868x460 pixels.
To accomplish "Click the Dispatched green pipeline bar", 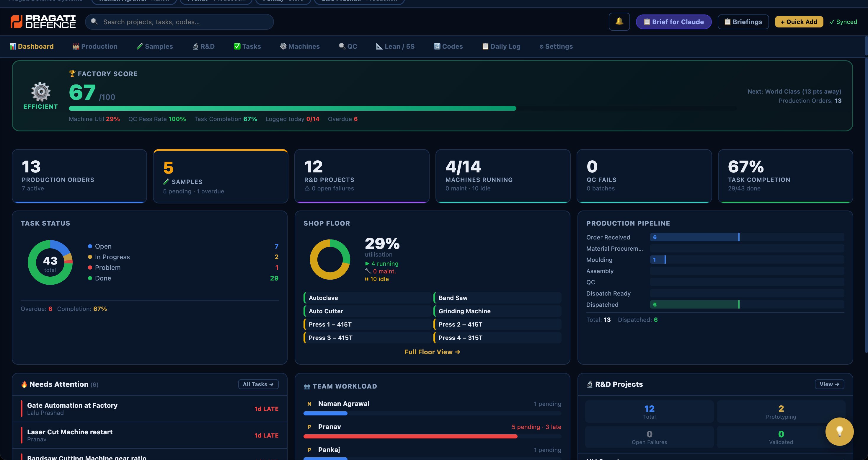I will 695,305.
